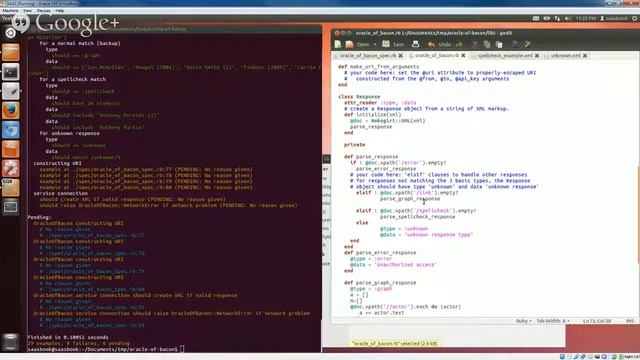Click the sound volume indicator
The height and width of the screenshot is (360, 640).
568,18
